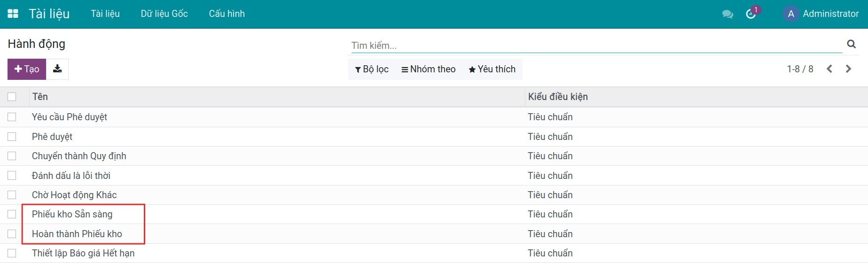Go to the next page arrow

pyautogui.click(x=848, y=69)
